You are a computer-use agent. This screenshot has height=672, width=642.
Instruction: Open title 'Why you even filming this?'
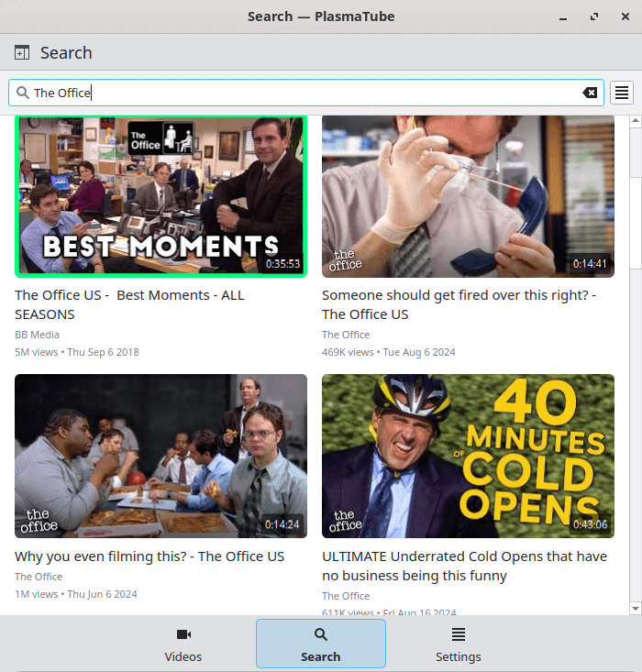click(149, 556)
